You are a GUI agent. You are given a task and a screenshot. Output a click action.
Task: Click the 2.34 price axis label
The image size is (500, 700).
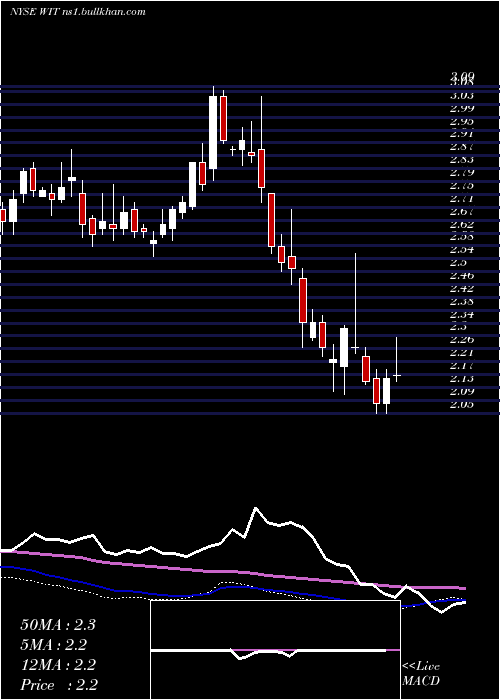462,314
